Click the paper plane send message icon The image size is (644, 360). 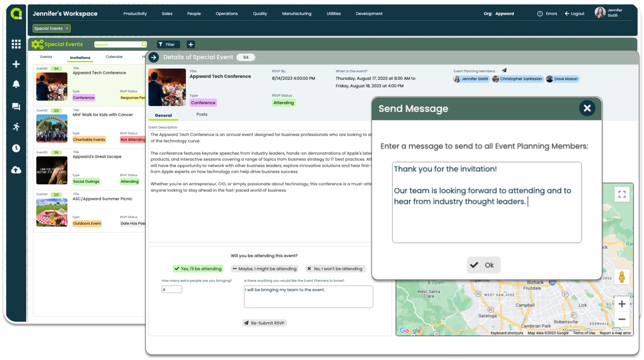pyautogui.click(x=504, y=70)
